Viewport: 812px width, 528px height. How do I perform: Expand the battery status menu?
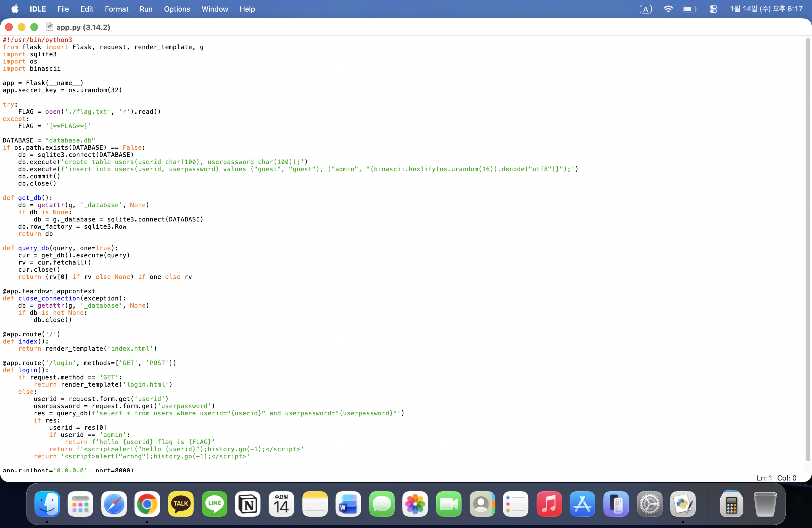pyautogui.click(x=690, y=9)
